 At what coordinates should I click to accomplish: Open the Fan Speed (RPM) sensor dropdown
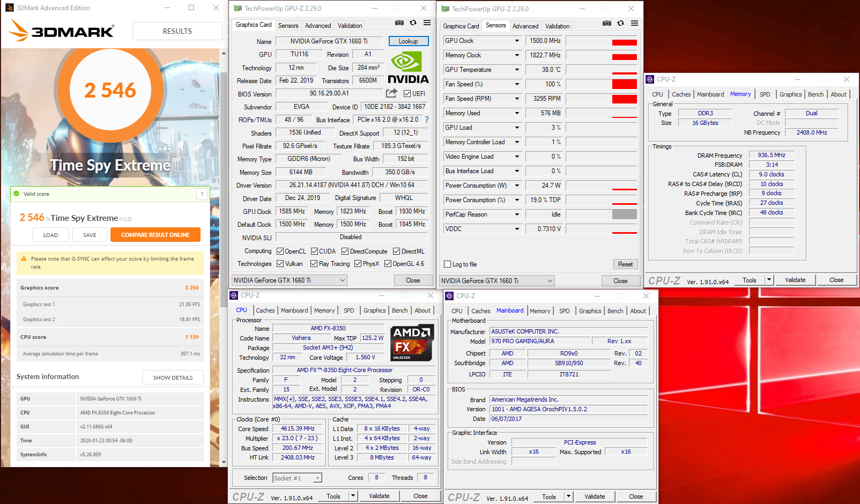(x=517, y=99)
